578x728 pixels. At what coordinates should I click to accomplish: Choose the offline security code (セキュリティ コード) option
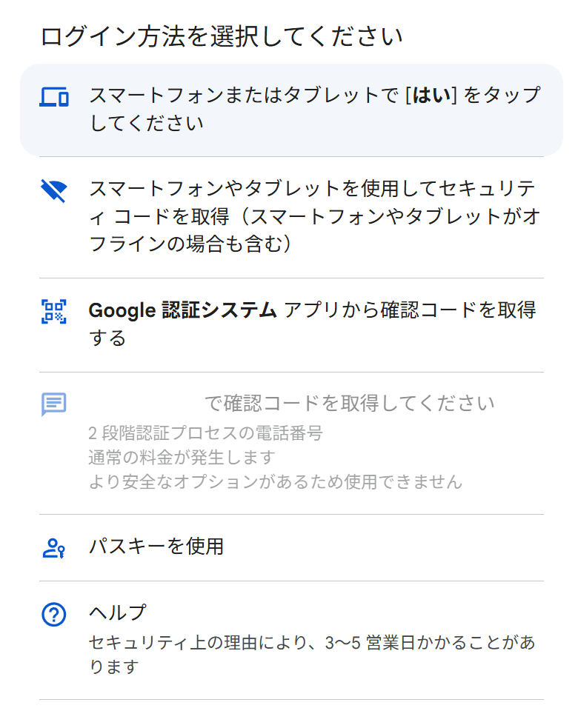[291, 217]
